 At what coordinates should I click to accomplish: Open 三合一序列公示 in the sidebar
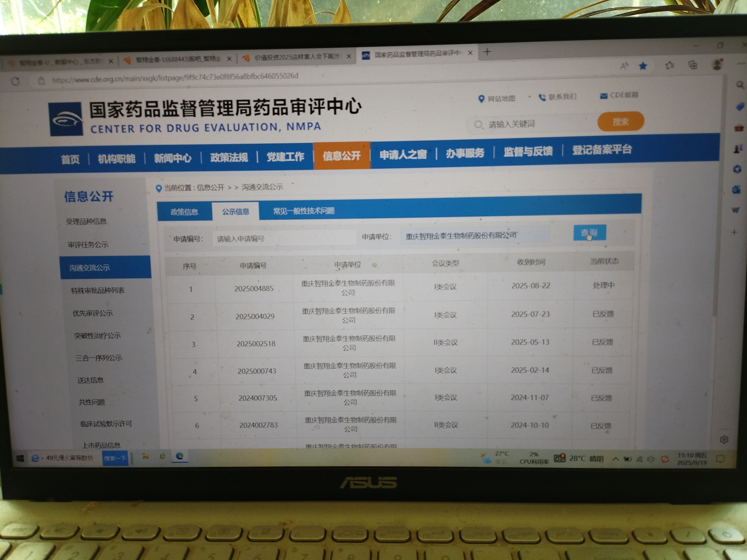[x=99, y=358]
